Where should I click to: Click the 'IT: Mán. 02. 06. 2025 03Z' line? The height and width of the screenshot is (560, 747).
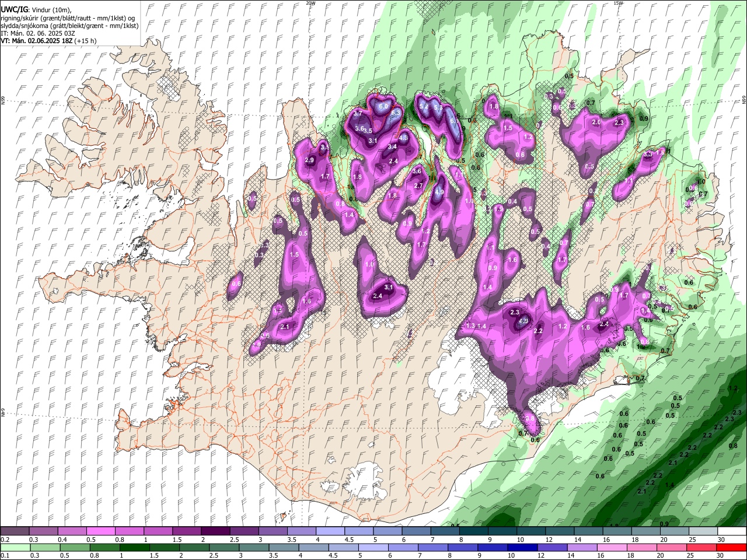pyautogui.click(x=38, y=33)
